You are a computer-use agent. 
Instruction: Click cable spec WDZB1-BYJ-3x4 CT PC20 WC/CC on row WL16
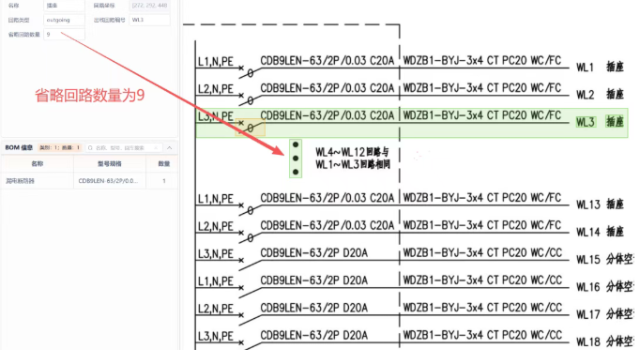coord(482,280)
